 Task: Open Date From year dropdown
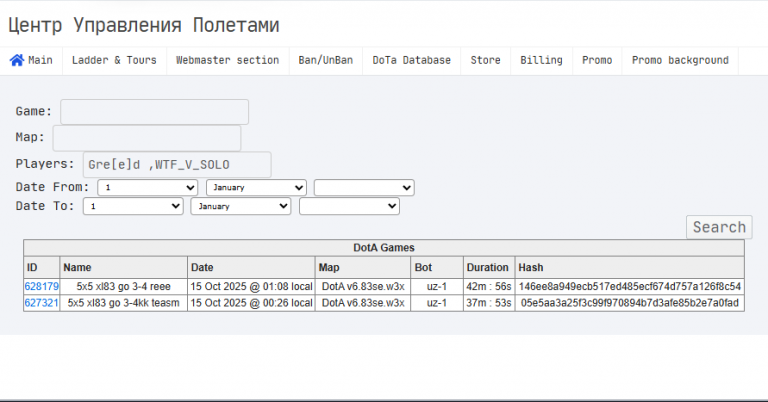coord(364,188)
